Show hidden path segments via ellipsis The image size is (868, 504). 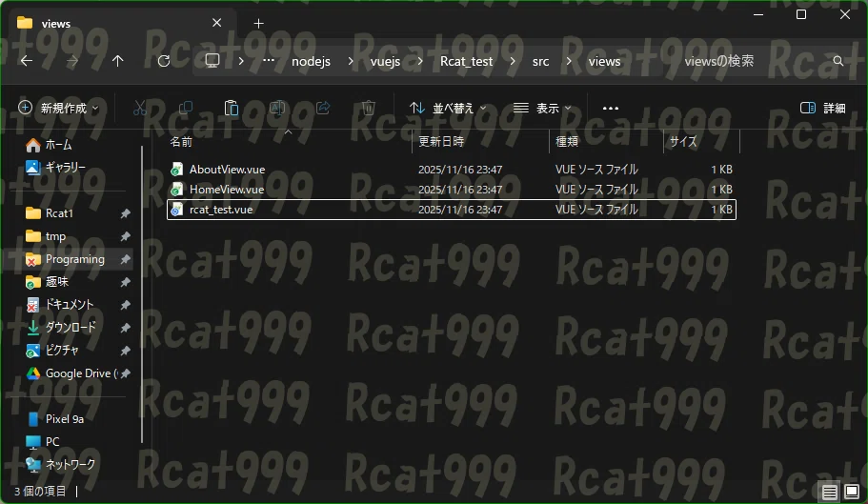(x=269, y=60)
